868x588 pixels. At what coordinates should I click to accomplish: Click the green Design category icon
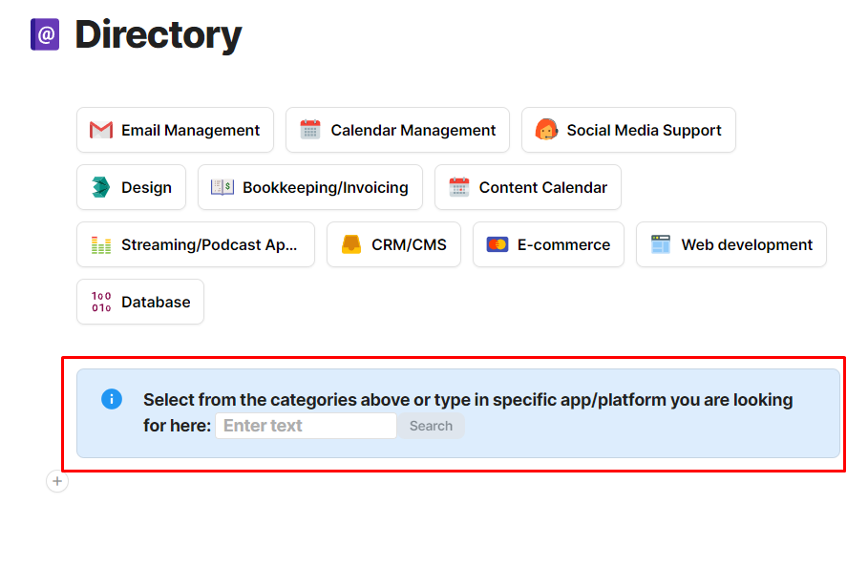click(x=101, y=187)
